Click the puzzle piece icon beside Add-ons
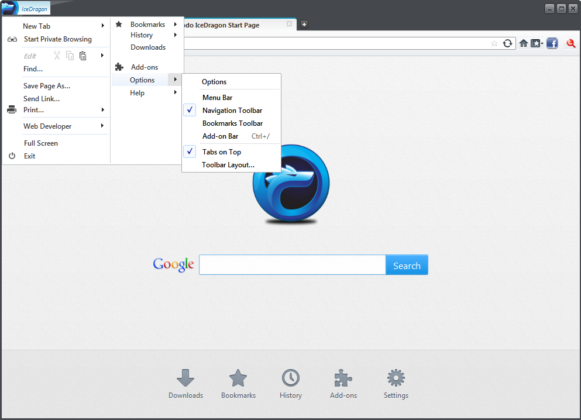The height and width of the screenshot is (420, 581). click(119, 67)
